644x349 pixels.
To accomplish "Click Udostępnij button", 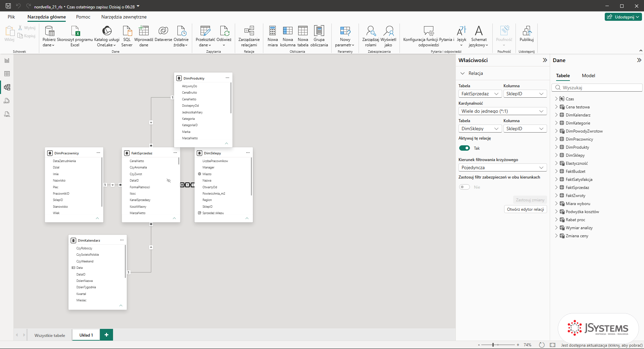I will [x=623, y=17].
